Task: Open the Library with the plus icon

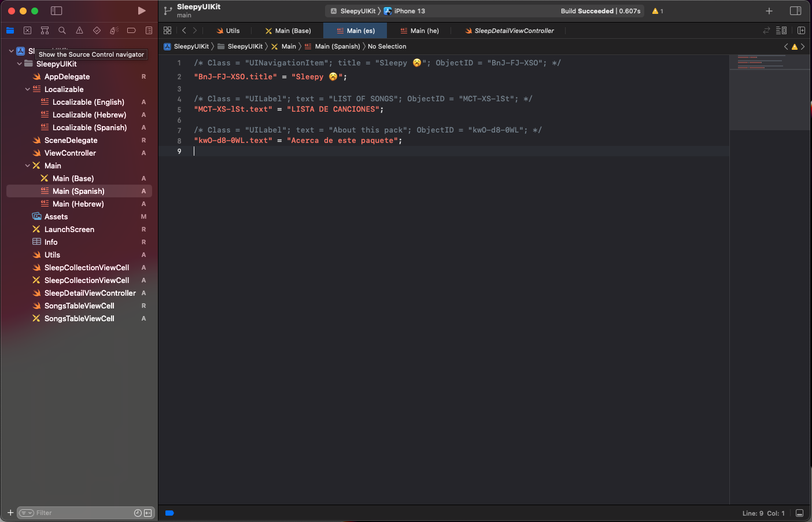Action: [x=769, y=11]
